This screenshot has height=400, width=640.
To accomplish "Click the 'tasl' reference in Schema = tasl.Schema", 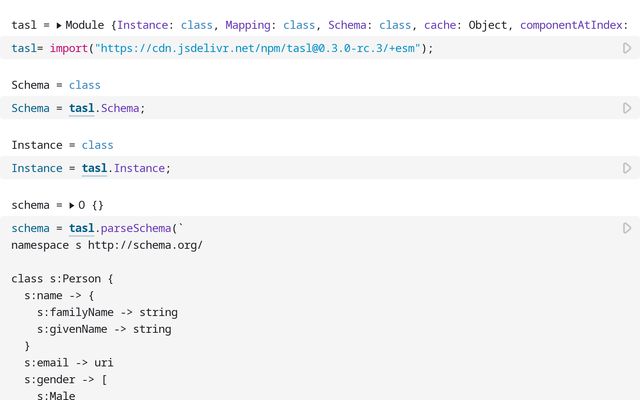I will pyautogui.click(x=82, y=108).
